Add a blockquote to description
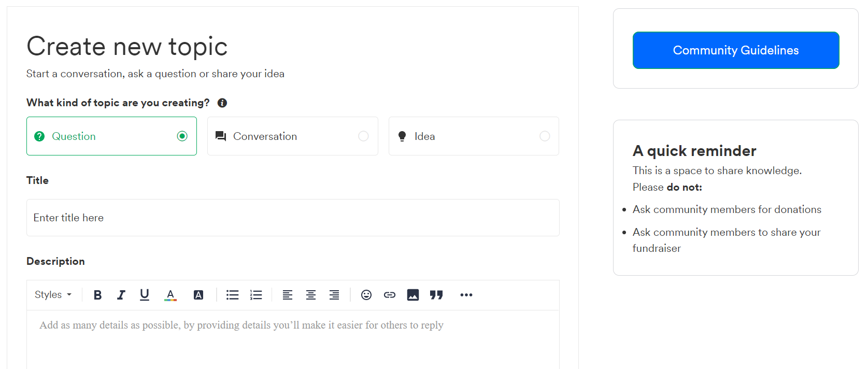Screen dimensions: 868x369 [x=436, y=295]
